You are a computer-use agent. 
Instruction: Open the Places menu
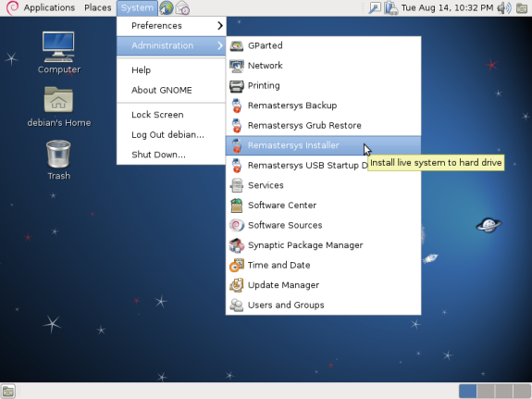pos(98,7)
